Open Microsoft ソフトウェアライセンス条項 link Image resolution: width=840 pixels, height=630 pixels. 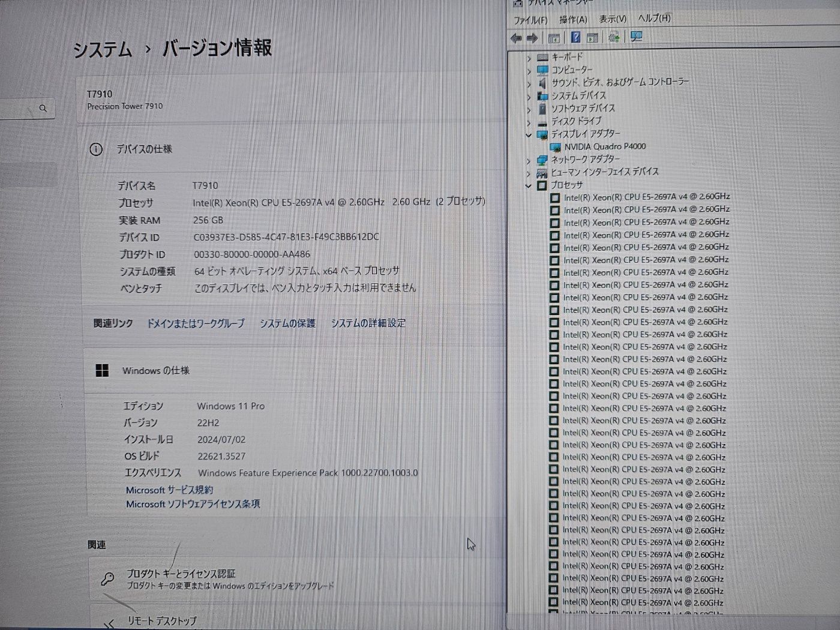tap(193, 504)
